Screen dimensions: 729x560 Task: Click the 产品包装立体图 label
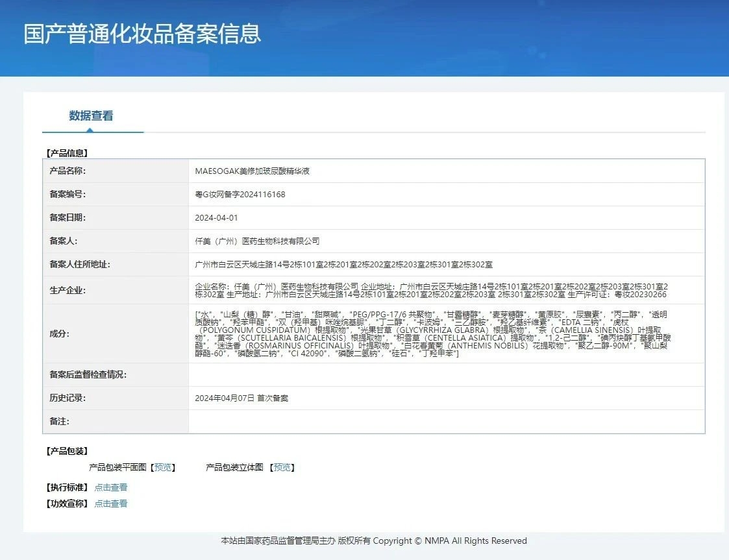[x=234, y=467]
